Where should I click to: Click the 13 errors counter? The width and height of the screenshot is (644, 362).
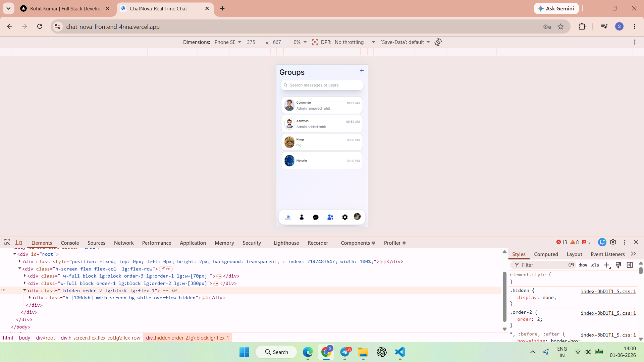(x=562, y=242)
